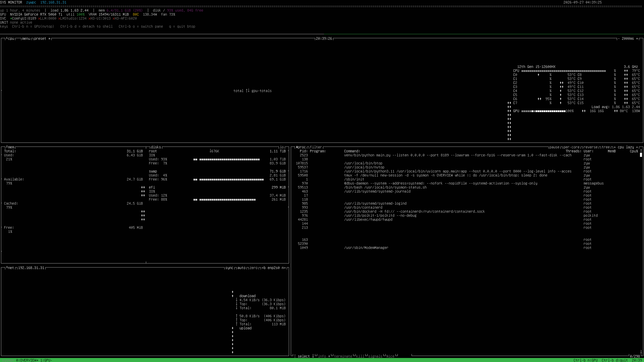Viewport: 644px width, 362px height.
Task: Decrease update interval with minus next to 2000ms
Action: click(619, 38)
